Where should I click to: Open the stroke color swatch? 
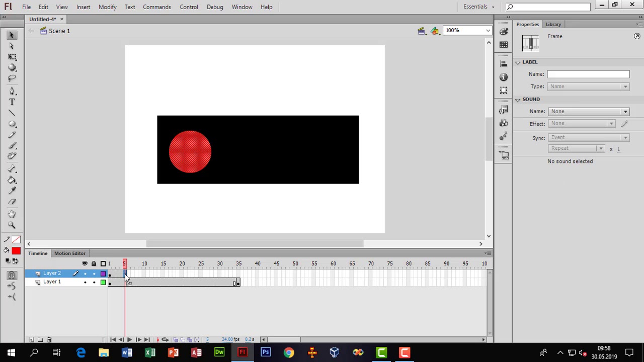[16, 240]
